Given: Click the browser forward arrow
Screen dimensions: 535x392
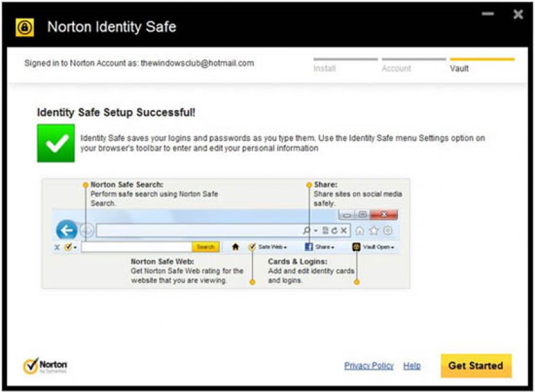Looking at the screenshot, I should point(87,231).
